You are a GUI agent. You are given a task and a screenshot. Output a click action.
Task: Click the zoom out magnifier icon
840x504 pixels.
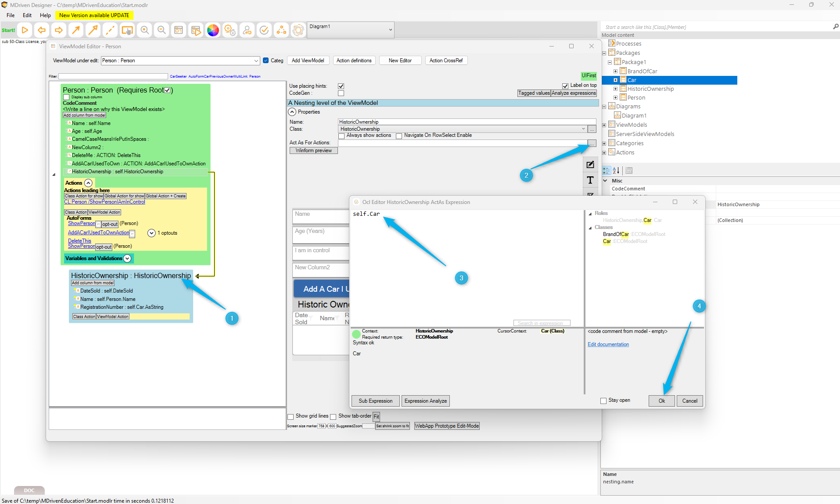coord(162,30)
